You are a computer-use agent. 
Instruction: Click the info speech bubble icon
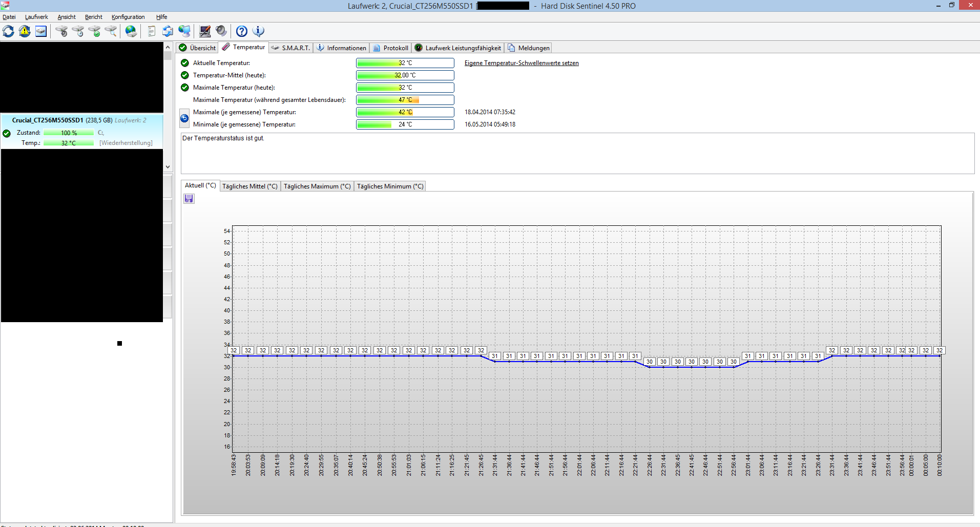point(259,31)
